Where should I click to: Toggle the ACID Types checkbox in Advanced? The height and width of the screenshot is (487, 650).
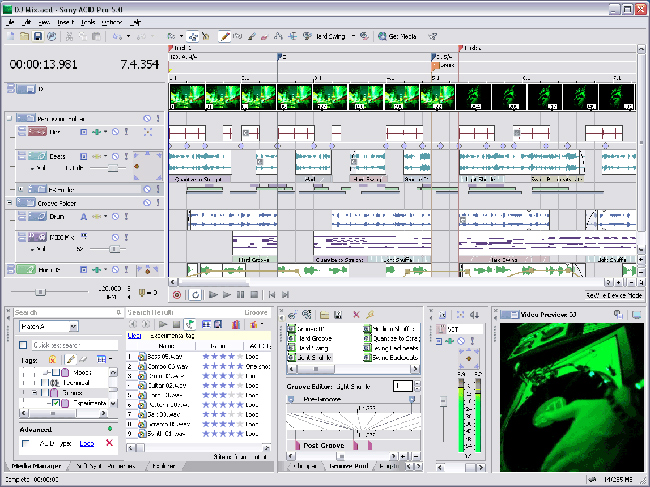point(24,441)
